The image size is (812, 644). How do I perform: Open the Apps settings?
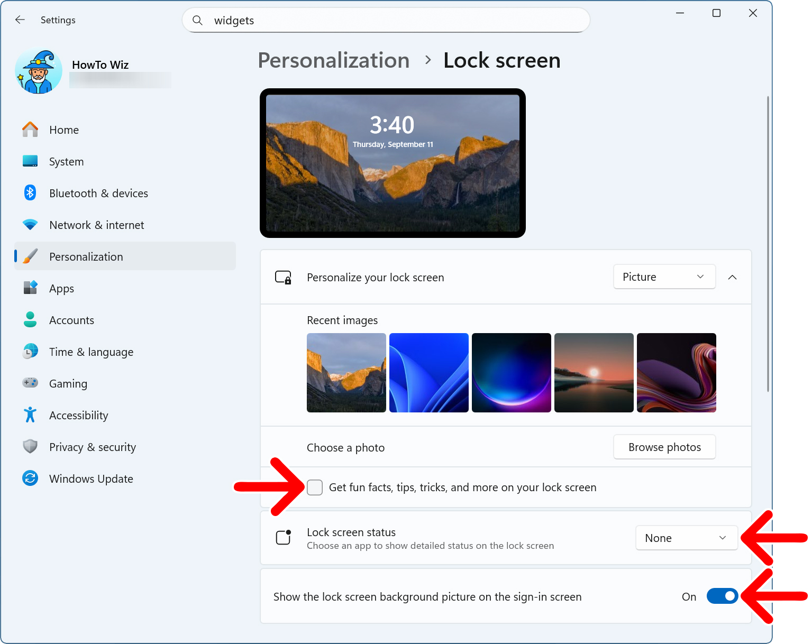tap(61, 288)
